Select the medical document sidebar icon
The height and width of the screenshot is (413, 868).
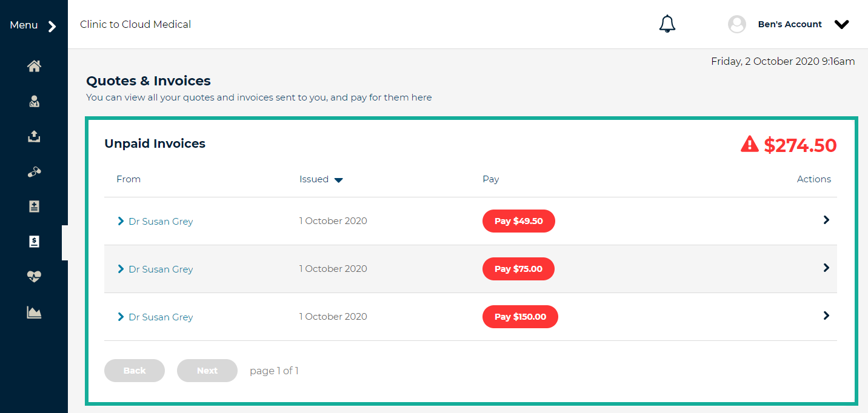34,207
